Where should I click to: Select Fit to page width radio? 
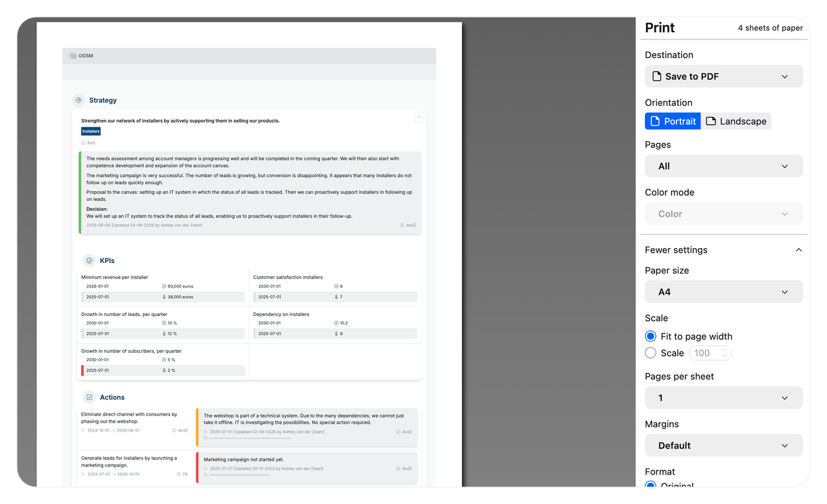tap(651, 336)
